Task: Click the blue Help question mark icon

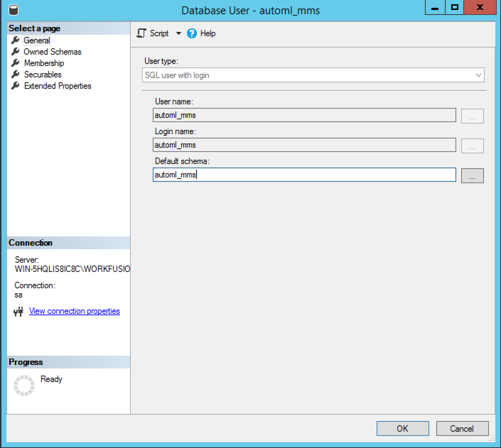Action: click(x=192, y=33)
